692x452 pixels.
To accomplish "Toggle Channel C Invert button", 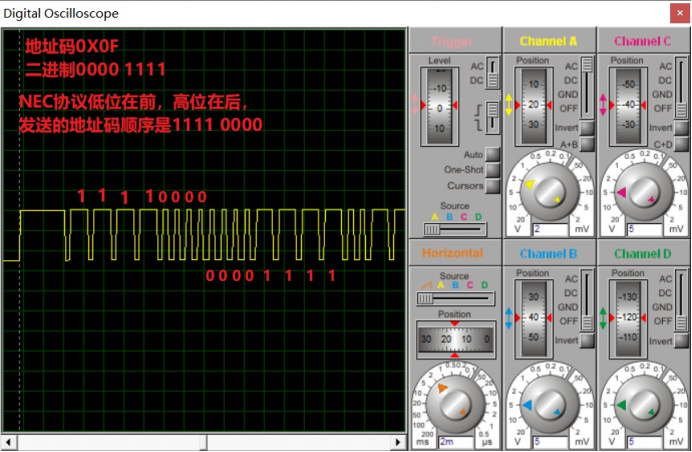I will pyautogui.click(x=681, y=128).
